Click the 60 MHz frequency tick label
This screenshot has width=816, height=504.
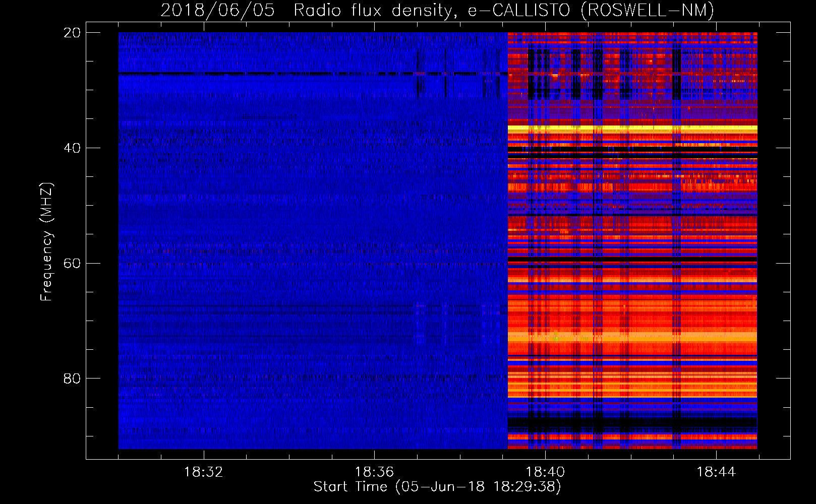tap(72, 263)
